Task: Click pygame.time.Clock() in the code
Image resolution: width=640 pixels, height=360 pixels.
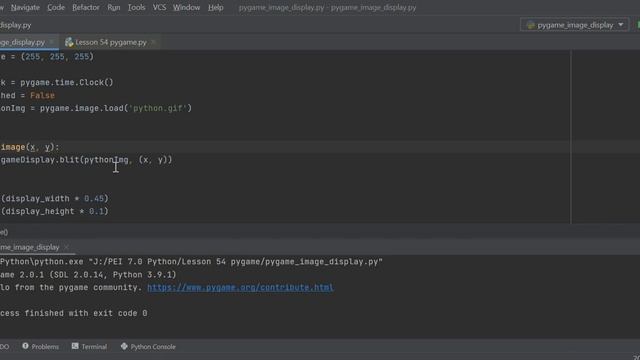Action: [67, 82]
